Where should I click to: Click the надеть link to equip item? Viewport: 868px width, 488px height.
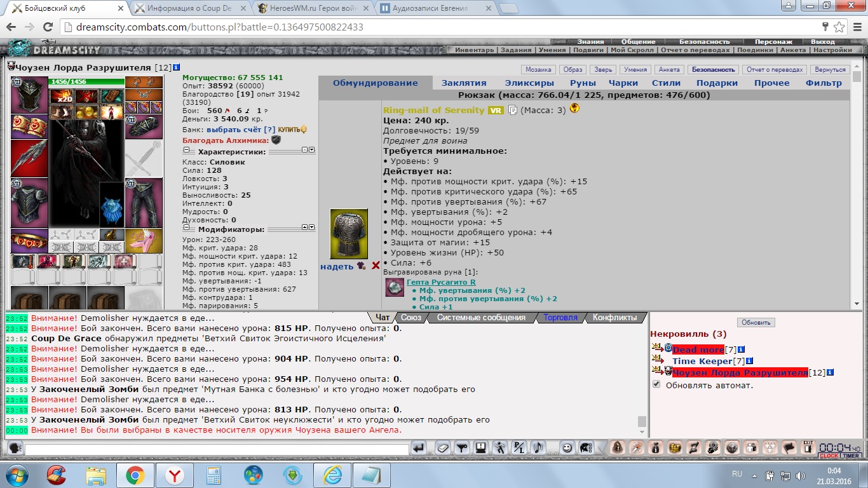point(337,266)
